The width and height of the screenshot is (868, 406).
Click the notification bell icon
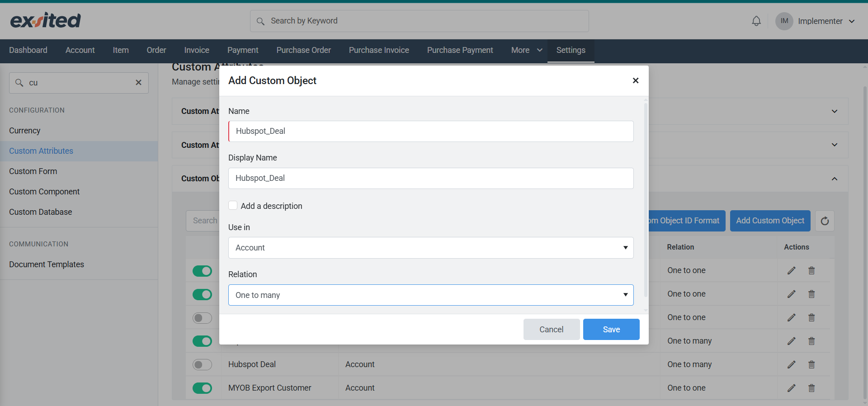[x=756, y=21]
